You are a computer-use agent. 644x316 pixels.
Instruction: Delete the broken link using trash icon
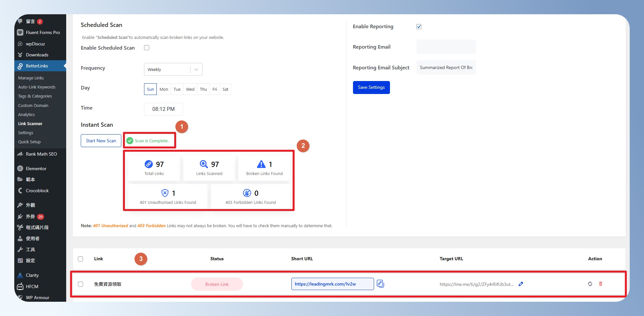601,284
